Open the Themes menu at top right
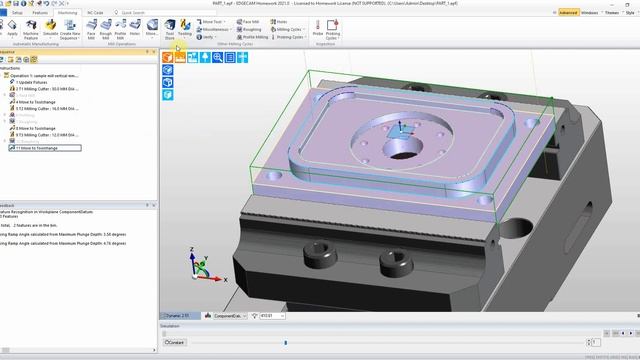The width and height of the screenshot is (640, 360). coord(612,13)
